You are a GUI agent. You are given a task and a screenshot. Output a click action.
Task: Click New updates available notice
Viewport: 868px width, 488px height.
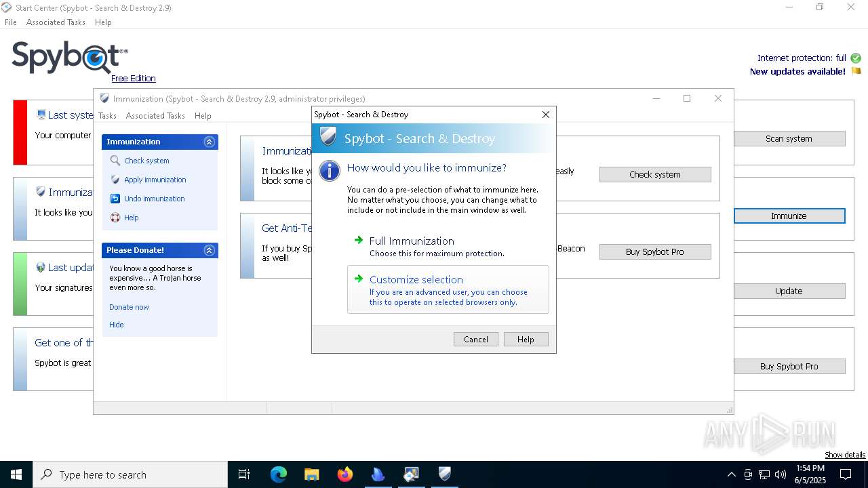coord(797,71)
